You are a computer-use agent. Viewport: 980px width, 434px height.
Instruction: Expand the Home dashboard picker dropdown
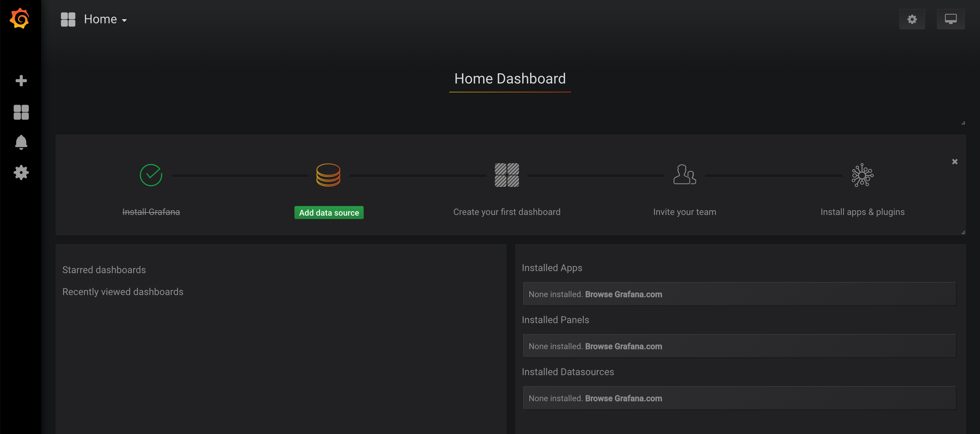(x=105, y=20)
